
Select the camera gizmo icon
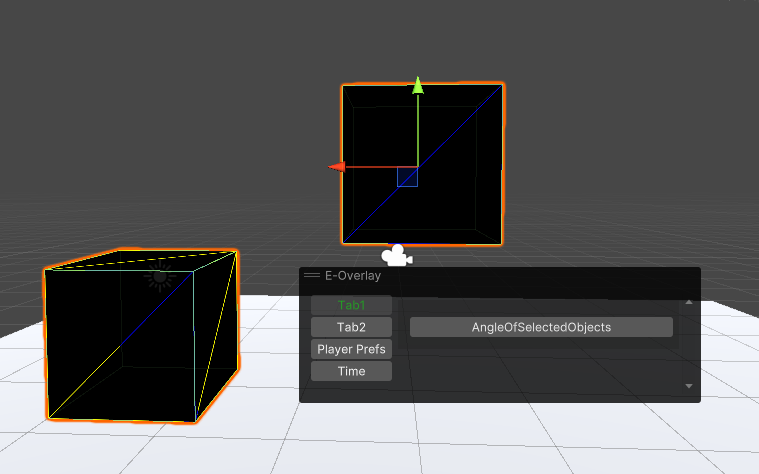397,255
